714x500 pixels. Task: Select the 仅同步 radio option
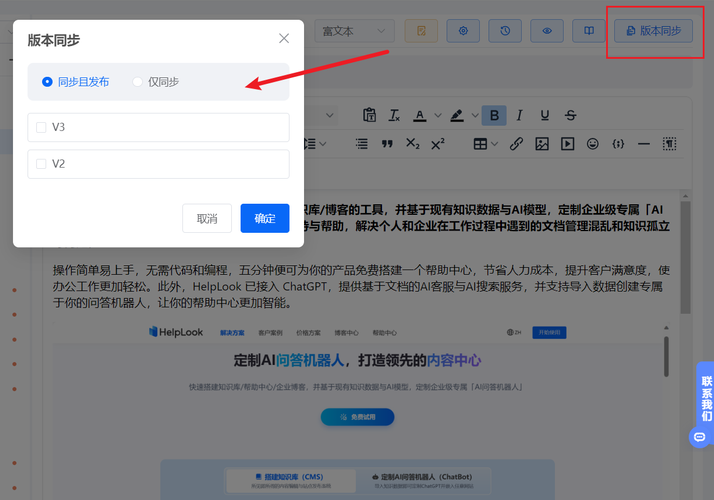tap(156, 82)
